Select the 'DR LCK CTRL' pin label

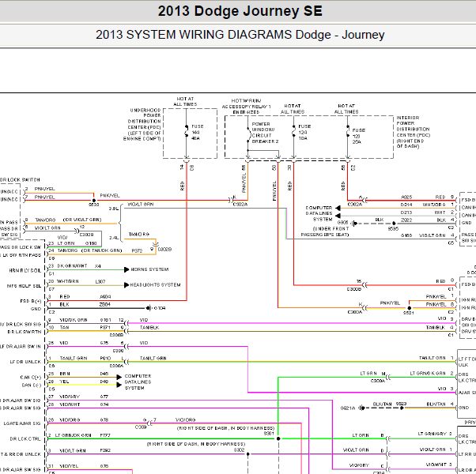pos(25,438)
